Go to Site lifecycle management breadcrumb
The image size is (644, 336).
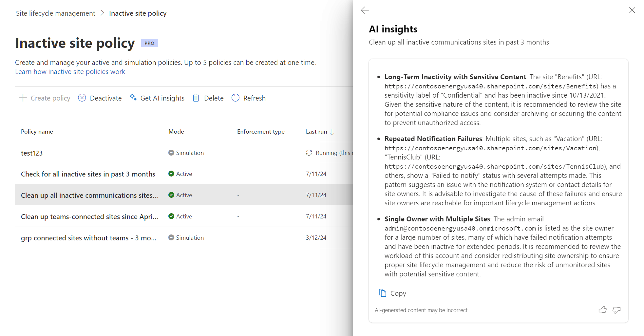click(55, 13)
